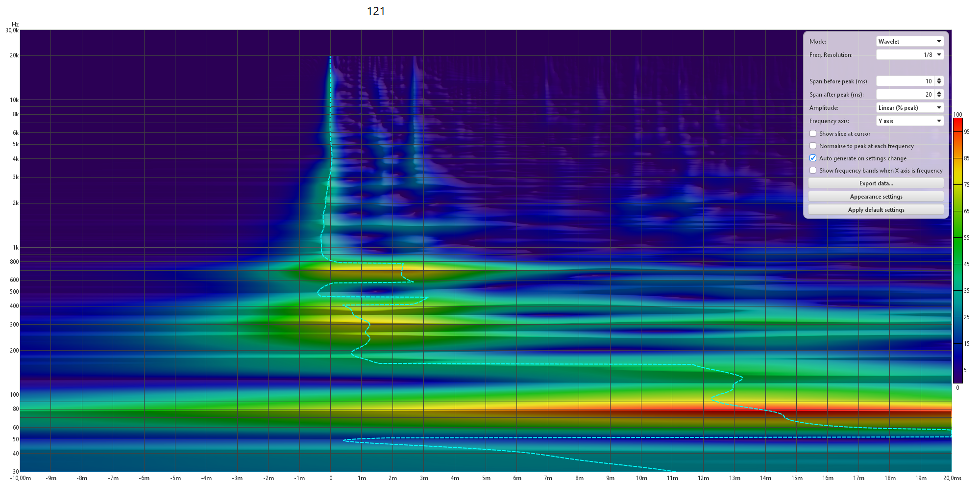Click the 10m label on time axis
980x484 pixels.
coord(641,478)
